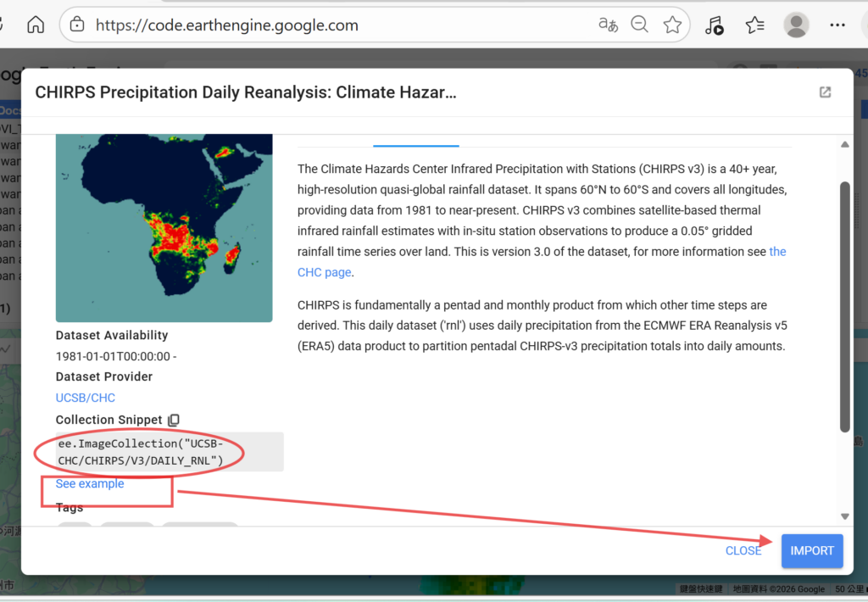Image resolution: width=868 pixels, height=602 pixels.
Task: Click the Africa precipitation map thumbnail
Action: (x=164, y=227)
